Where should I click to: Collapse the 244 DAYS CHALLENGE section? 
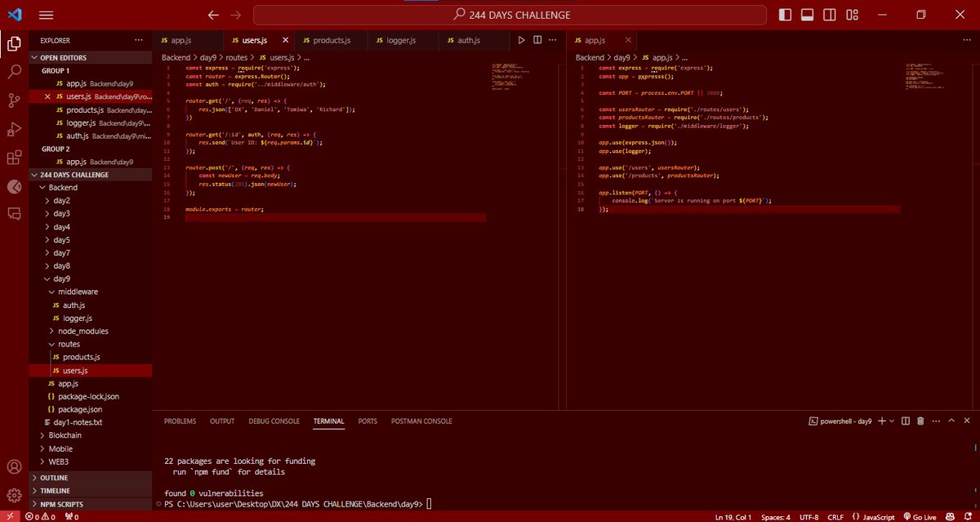[90, 174]
